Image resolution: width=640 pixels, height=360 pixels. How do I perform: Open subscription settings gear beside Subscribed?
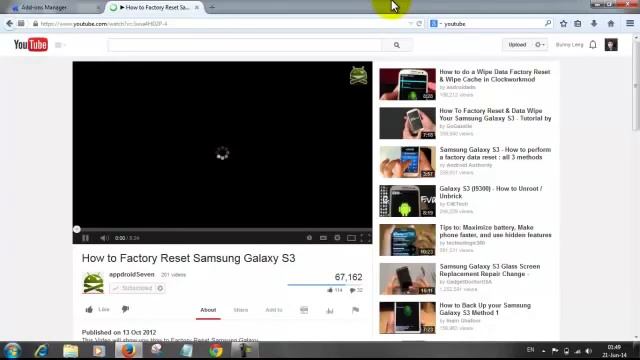[160, 288]
